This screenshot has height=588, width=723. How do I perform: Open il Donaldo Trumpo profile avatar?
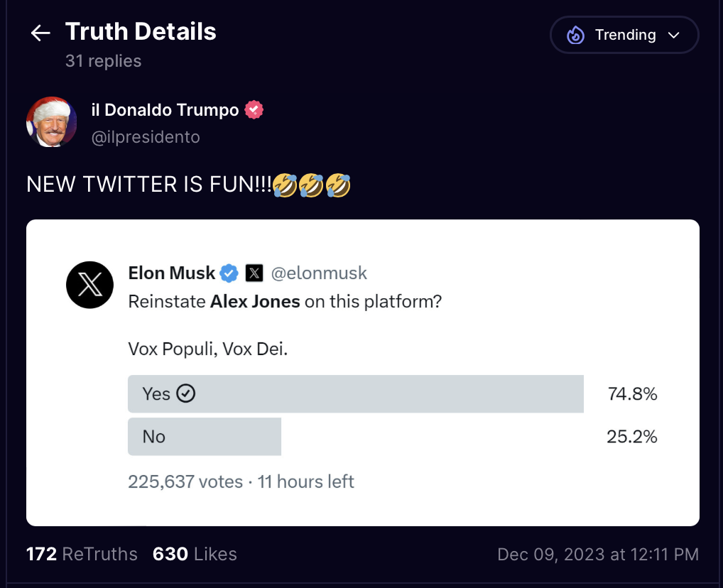pyautogui.click(x=52, y=122)
